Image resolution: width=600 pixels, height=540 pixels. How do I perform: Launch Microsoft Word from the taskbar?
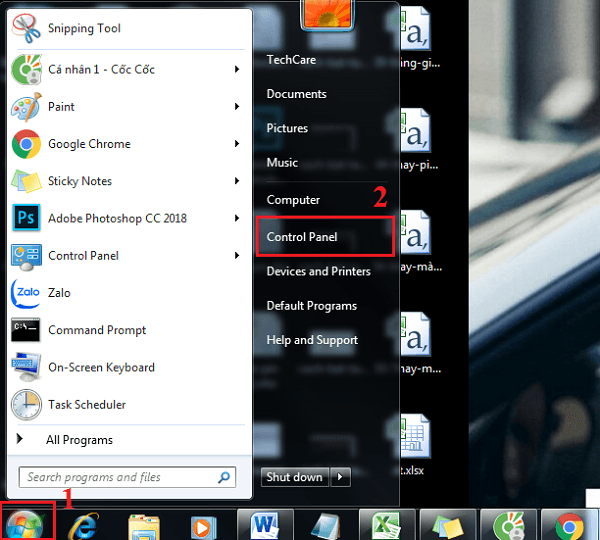pos(264,525)
